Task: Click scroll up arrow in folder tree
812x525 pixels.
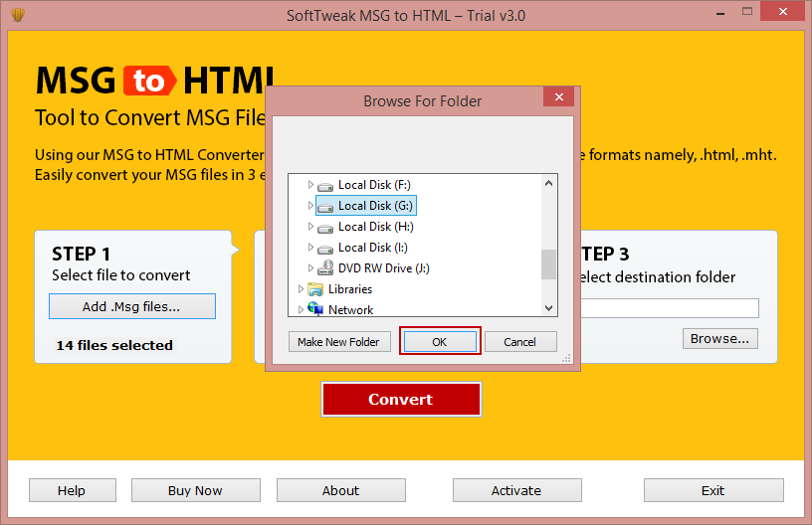Action: point(549,183)
